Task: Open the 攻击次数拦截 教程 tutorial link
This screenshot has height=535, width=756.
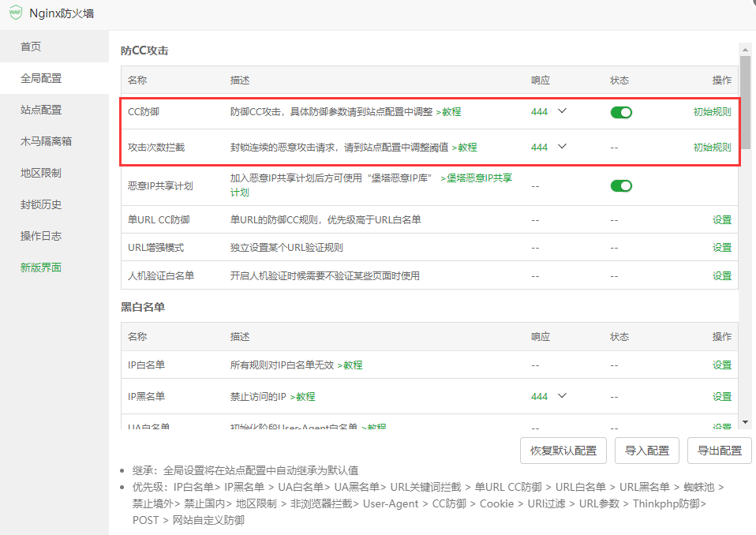Action: coord(464,148)
